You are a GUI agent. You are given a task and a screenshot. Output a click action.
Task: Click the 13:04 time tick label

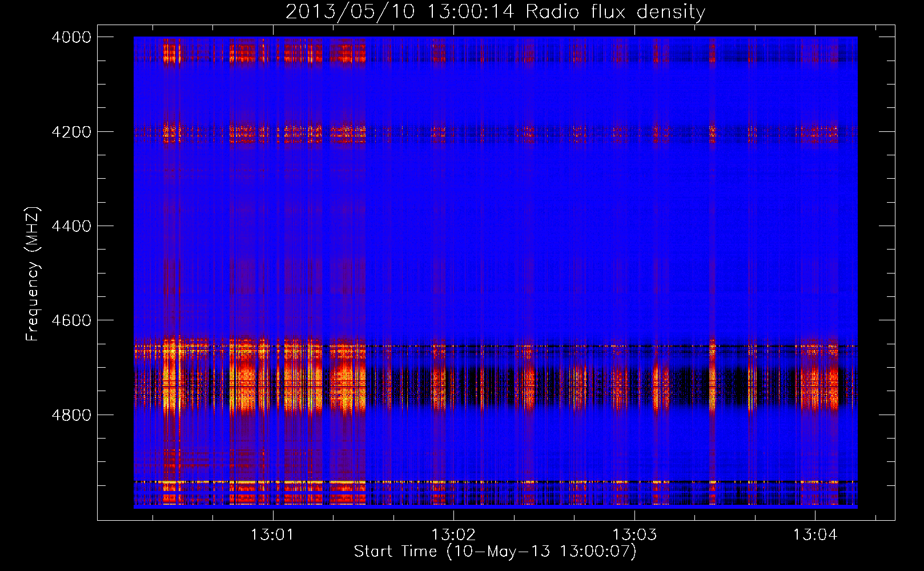click(x=815, y=535)
